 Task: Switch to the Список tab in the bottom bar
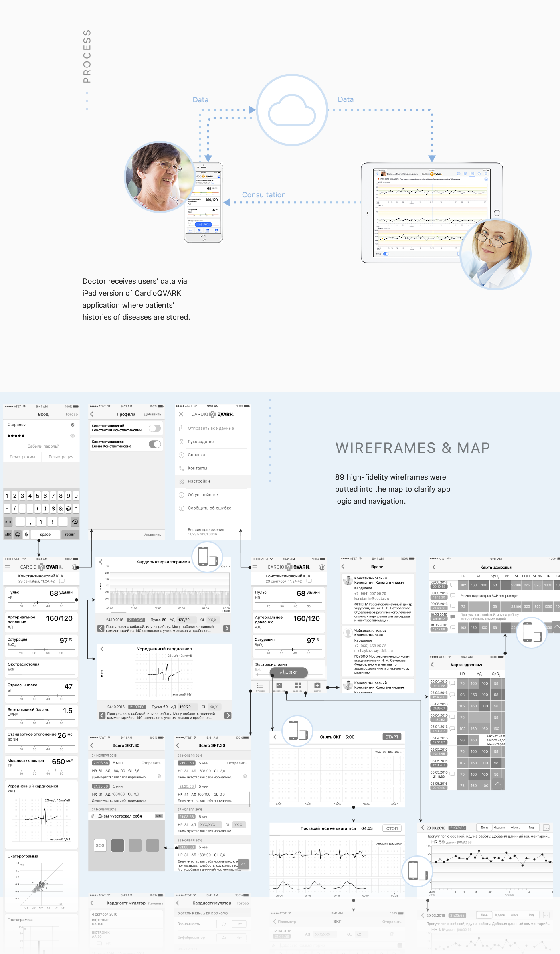coord(260,687)
